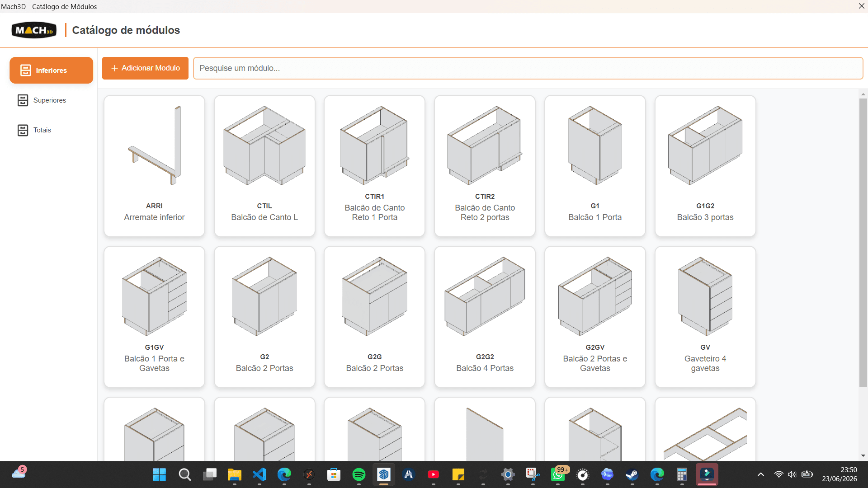Screen dimensions: 868x488
Task: Select the tile beneath G2G2 Balcão 4 Portas
Action: 485,429
